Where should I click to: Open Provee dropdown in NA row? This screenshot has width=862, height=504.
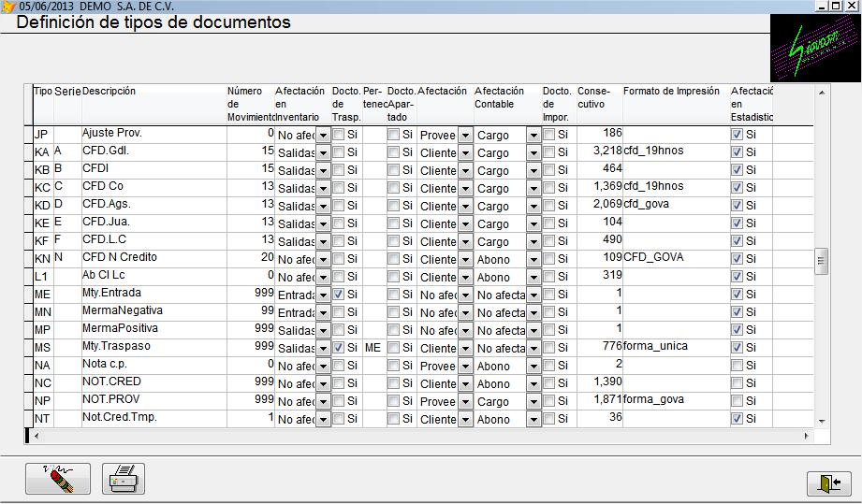click(466, 367)
